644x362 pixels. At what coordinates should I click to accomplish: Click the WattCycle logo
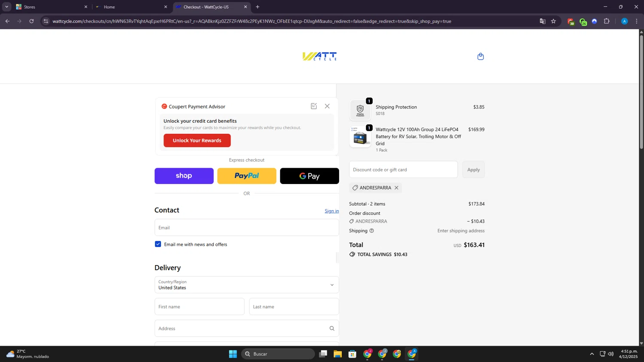tap(319, 56)
